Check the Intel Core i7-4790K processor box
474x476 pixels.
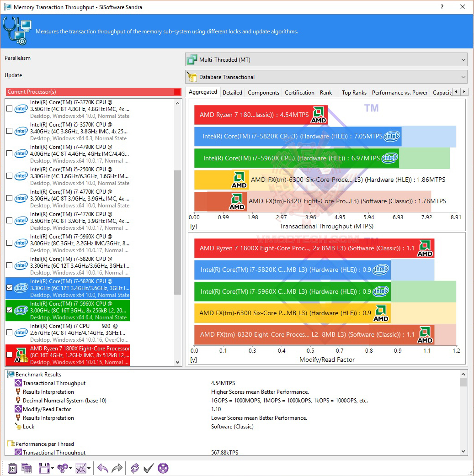(x=10, y=153)
